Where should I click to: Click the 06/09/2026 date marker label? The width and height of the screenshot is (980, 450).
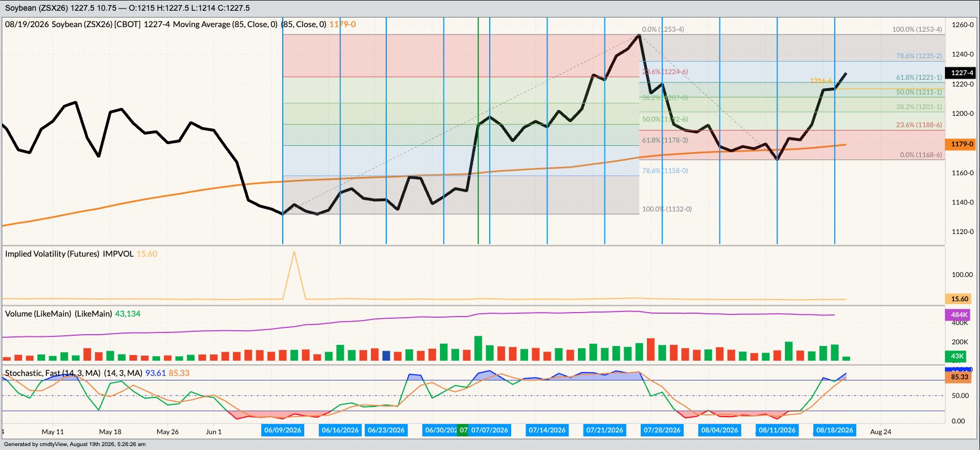[x=283, y=430]
